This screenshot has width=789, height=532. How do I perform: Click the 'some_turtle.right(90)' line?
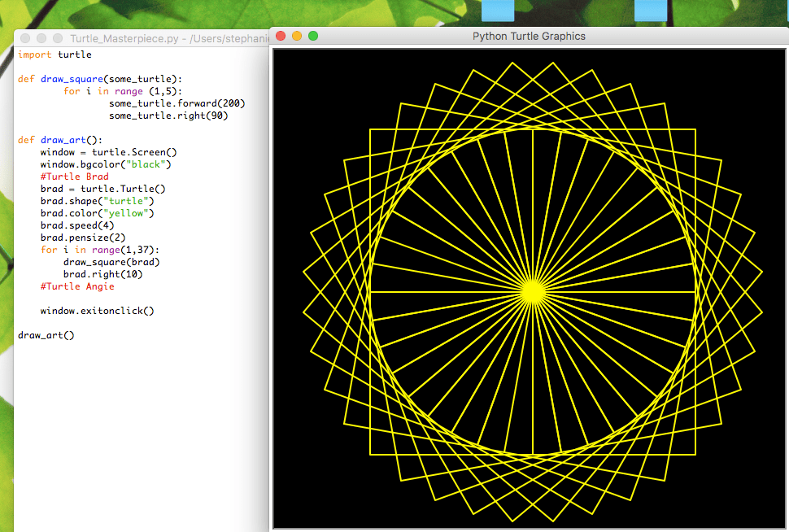click(x=168, y=116)
